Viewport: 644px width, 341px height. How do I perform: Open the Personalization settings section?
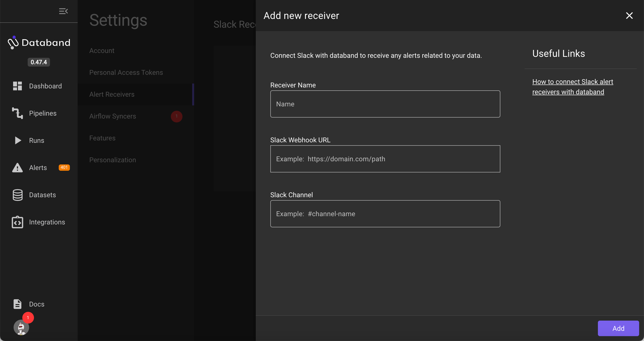[x=113, y=160]
